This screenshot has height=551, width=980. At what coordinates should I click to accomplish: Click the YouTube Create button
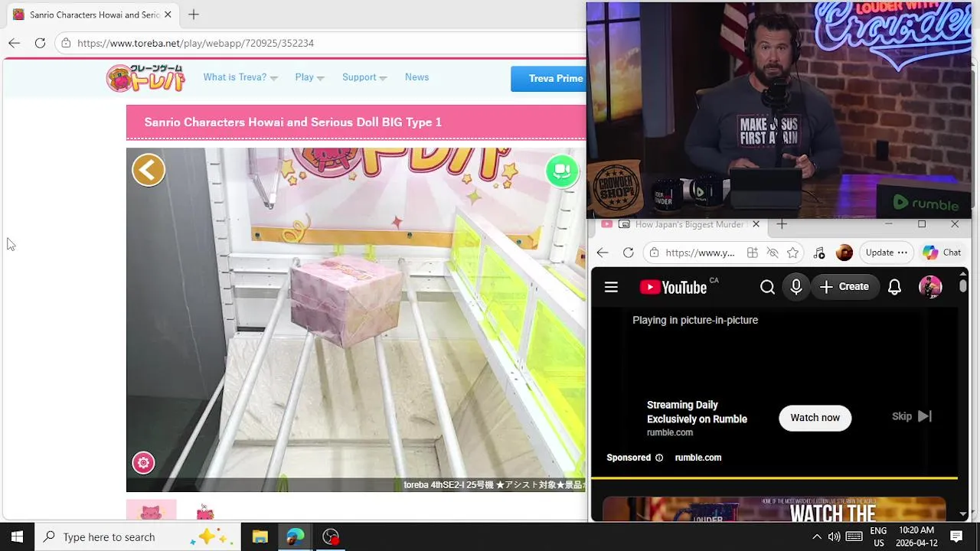[x=844, y=287]
